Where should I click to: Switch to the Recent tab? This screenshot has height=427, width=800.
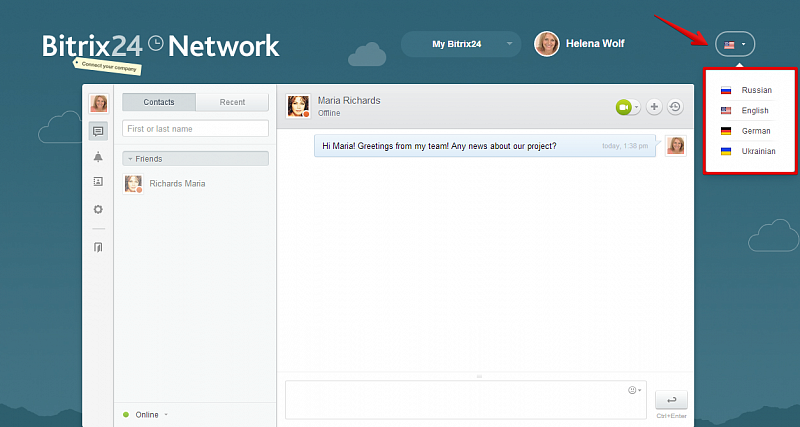tap(232, 102)
